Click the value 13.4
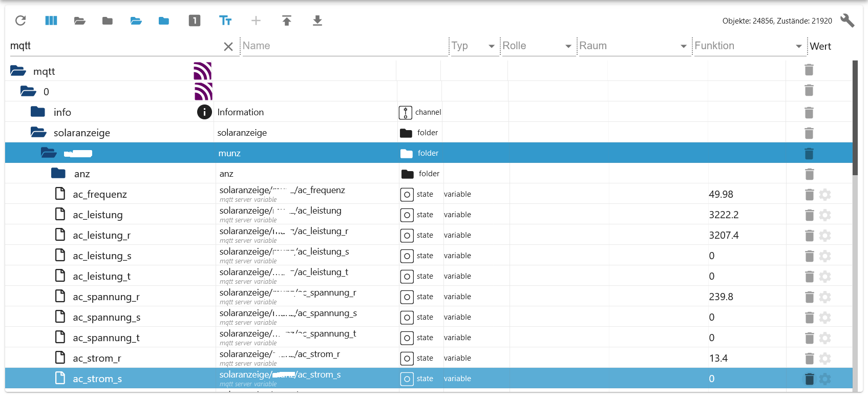 [x=718, y=358]
